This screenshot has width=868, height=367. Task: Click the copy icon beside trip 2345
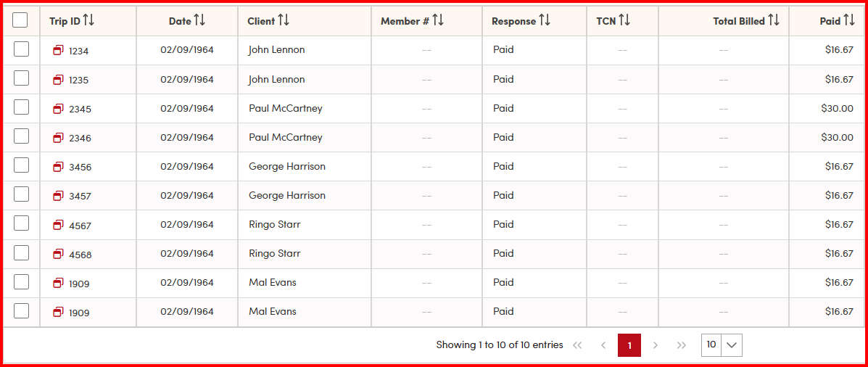[58, 108]
